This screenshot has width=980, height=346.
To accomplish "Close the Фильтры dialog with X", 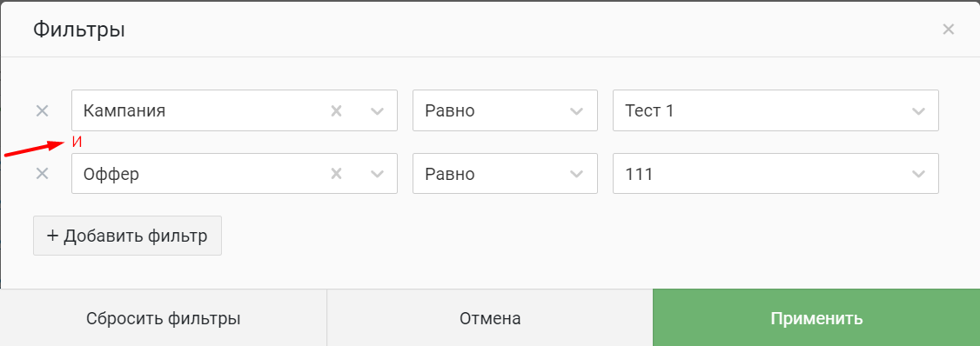I will click(x=948, y=29).
